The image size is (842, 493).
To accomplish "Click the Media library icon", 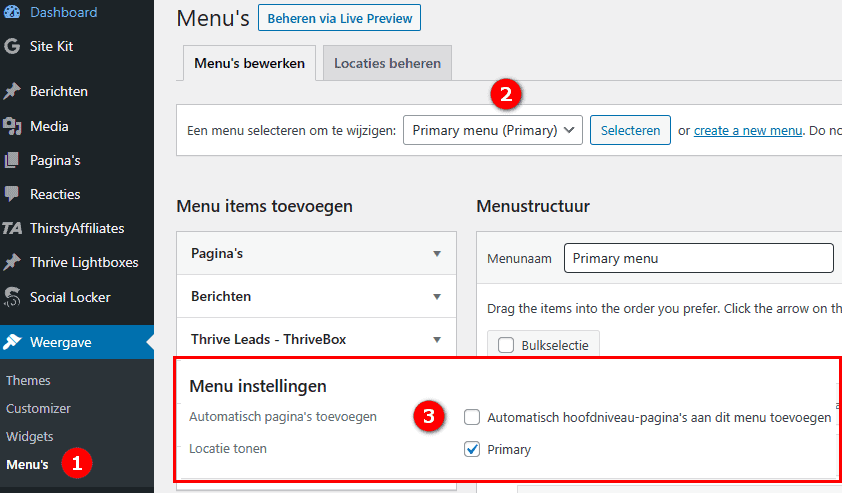I will click(12, 126).
